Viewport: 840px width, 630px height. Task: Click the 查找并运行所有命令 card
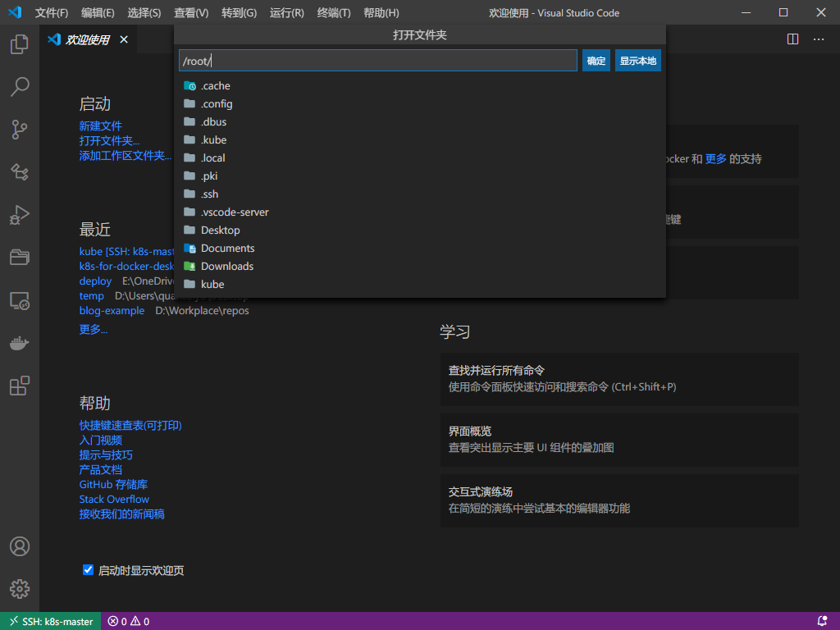619,379
